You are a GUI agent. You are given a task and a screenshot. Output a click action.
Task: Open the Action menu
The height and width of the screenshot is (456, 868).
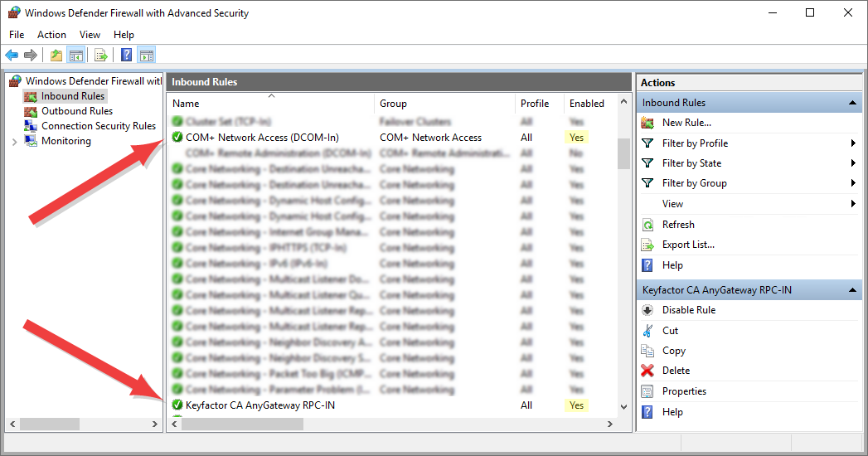[x=51, y=35]
